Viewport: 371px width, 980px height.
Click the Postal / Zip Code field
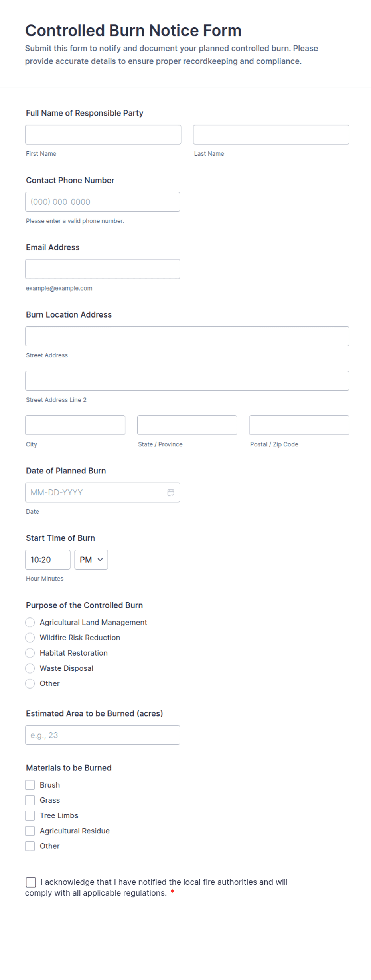299,425
